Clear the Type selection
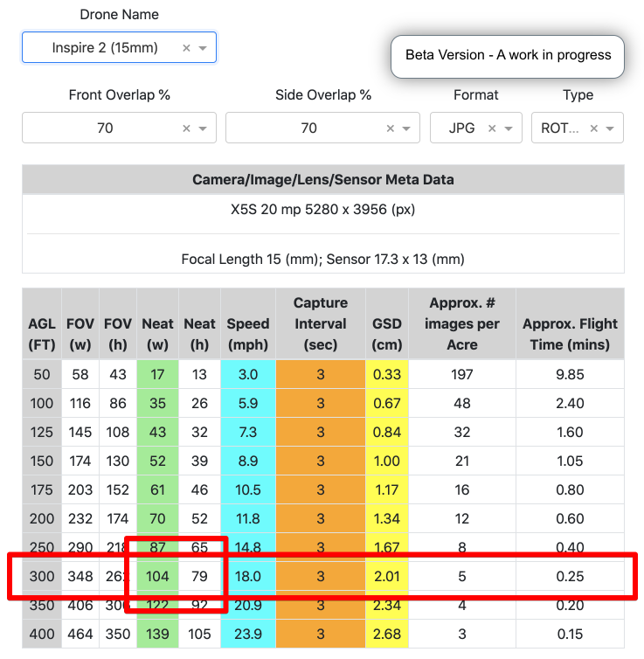The height and width of the screenshot is (659, 644). [x=594, y=128]
